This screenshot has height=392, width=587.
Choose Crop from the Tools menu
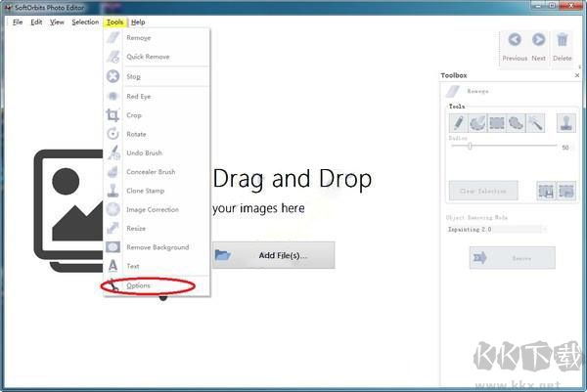[134, 115]
